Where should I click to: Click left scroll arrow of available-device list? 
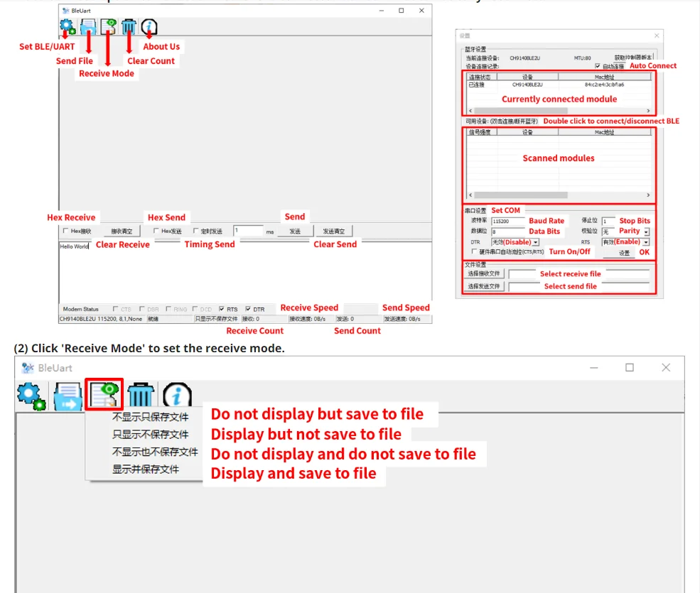pos(470,195)
